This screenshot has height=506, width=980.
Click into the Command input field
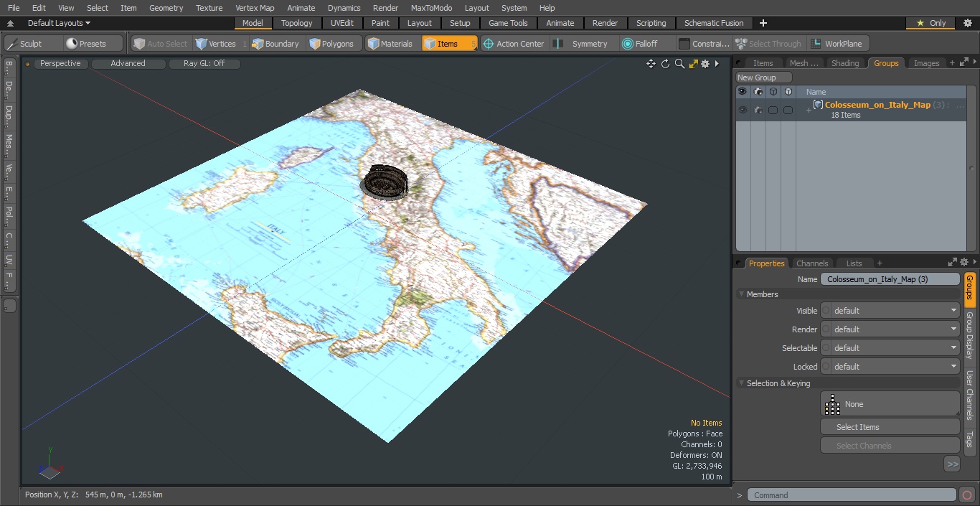pyautogui.click(x=852, y=495)
